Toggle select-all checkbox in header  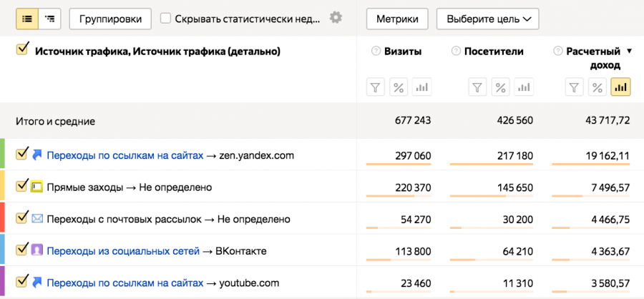(21, 49)
